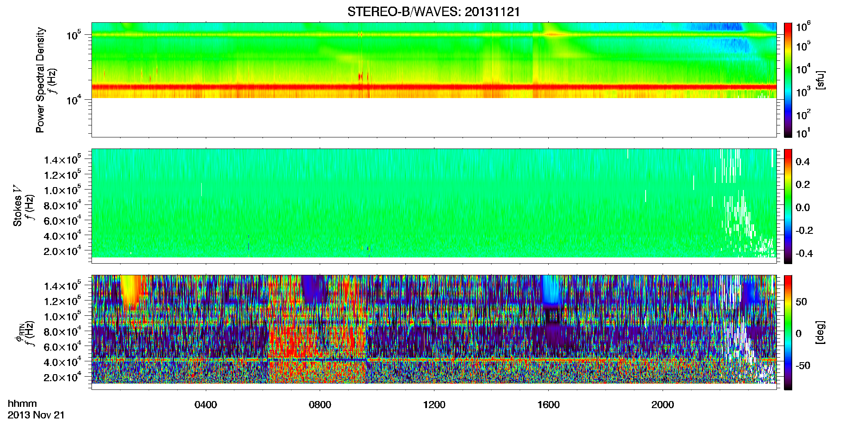Click the 1600 time axis label

[548, 405]
